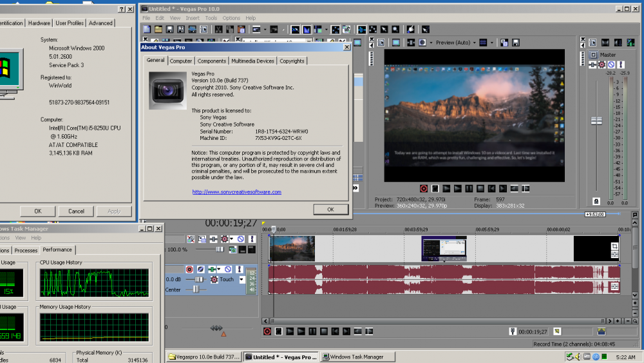Click the Master volume fader handle
This screenshot has height=363, width=644.
[x=596, y=121]
